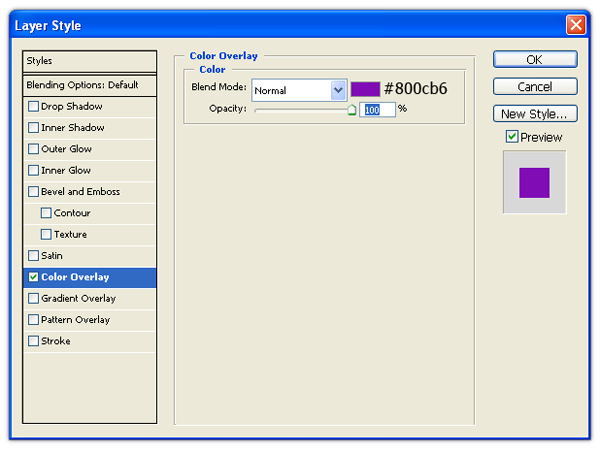Viewport: 600px width, 452px height.
Task: Tick the Satin checkbox
Action: tap(33, 255)
